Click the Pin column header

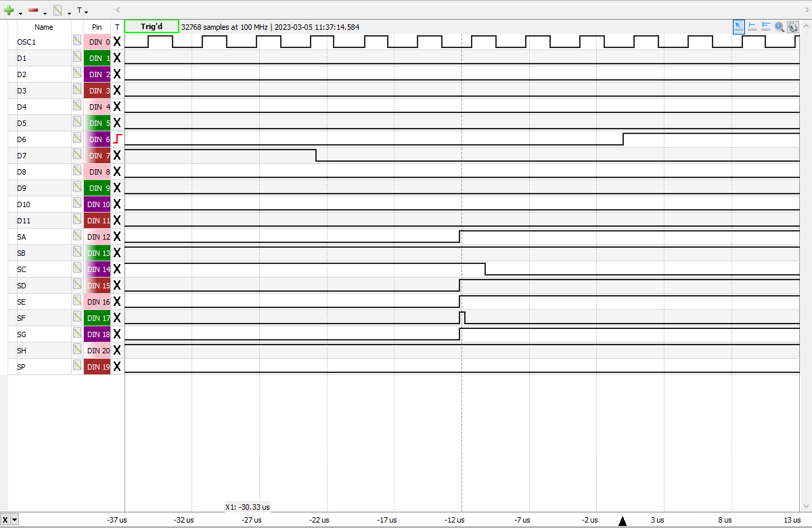click(x=97, y=27)
